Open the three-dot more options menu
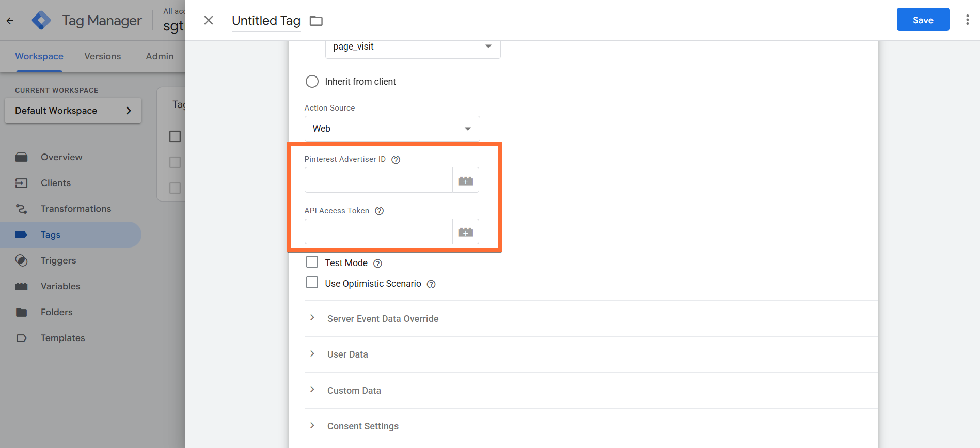 point(967,20)
